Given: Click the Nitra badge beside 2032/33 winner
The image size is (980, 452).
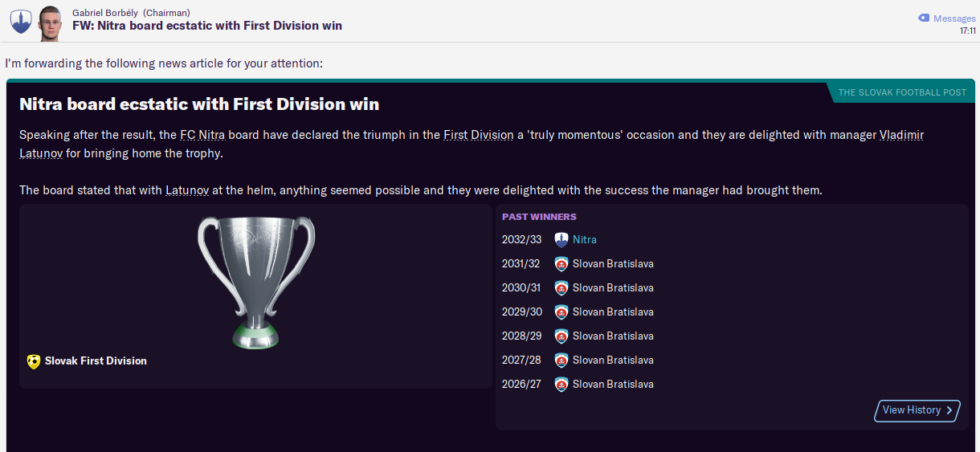Looking at the screenshot, I should (x=561, y=240).
